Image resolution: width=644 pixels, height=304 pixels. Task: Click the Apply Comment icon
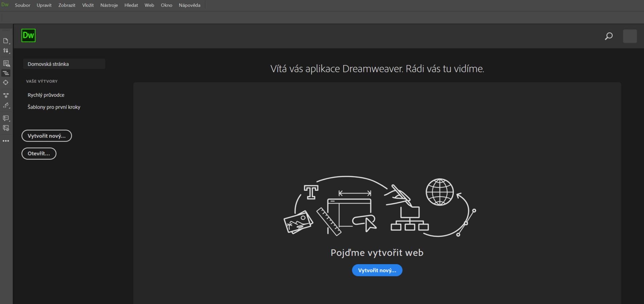6,118
